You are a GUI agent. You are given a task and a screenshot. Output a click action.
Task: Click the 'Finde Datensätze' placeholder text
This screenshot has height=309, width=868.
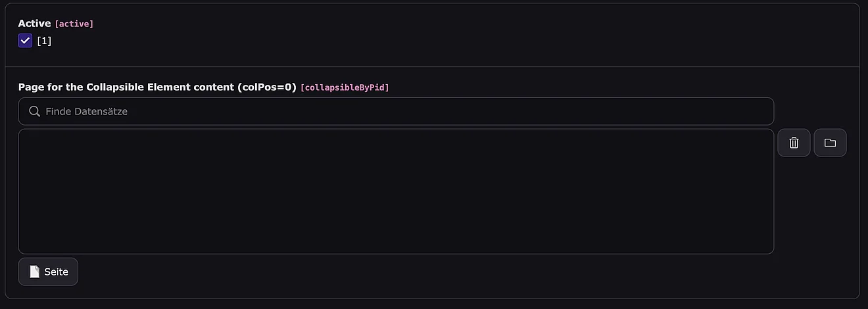pyautogui.click(x=86, y=111)
